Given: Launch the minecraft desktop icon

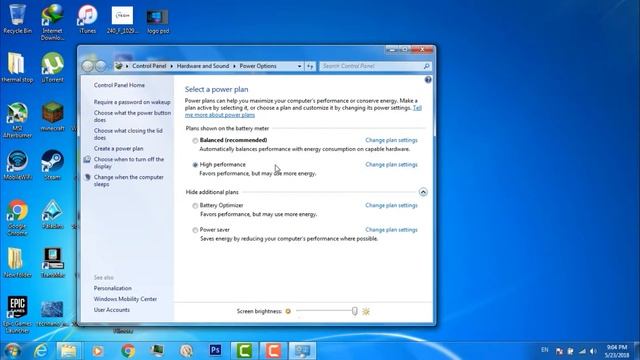Looking at the screenshot, I should click(52, 117).
